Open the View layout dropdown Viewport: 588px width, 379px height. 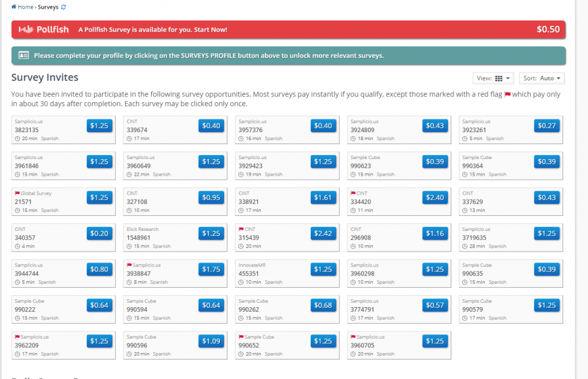[x=493, y=78]
